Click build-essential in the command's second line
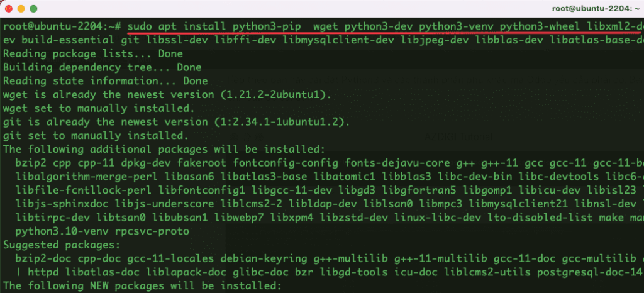Screen dimensions: 644x293 (x=60, y=40)
